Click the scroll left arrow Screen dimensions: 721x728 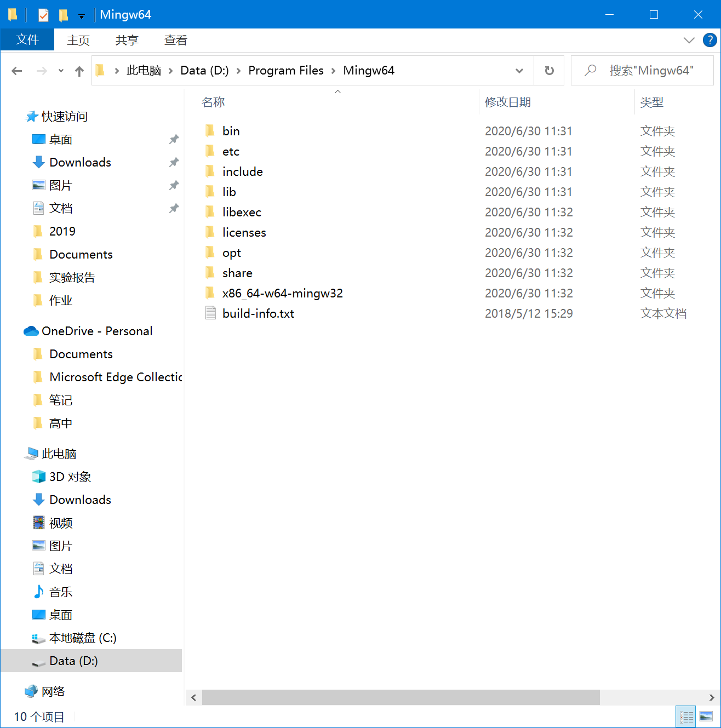[x=193, y=697]
